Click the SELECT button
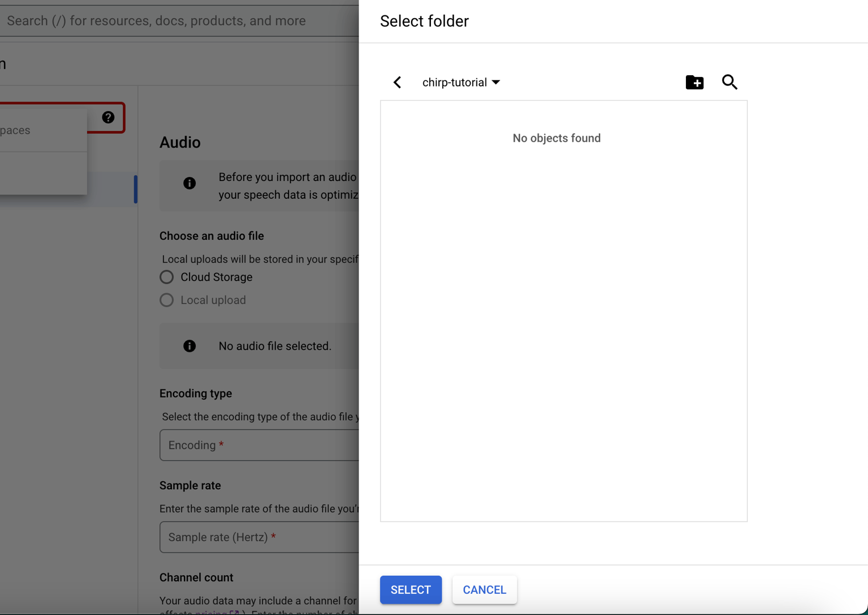868x615 pixels. (411, 590)
